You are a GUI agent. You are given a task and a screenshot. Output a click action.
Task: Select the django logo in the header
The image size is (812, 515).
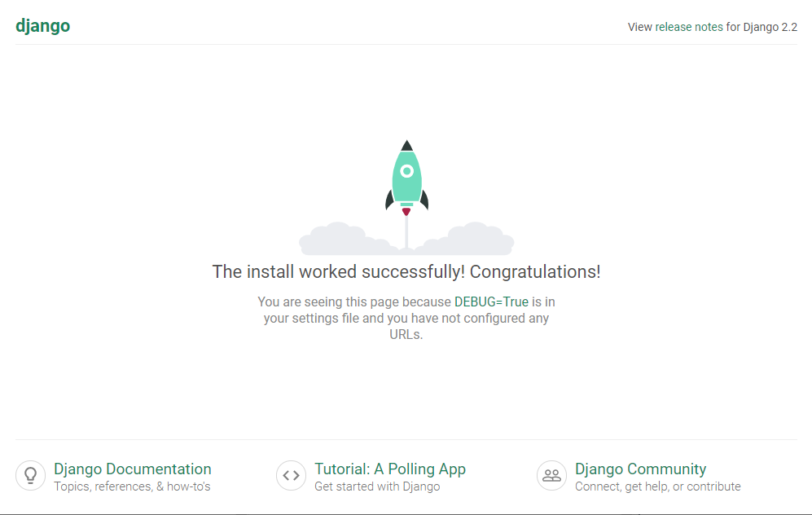(x=42, y=25)
